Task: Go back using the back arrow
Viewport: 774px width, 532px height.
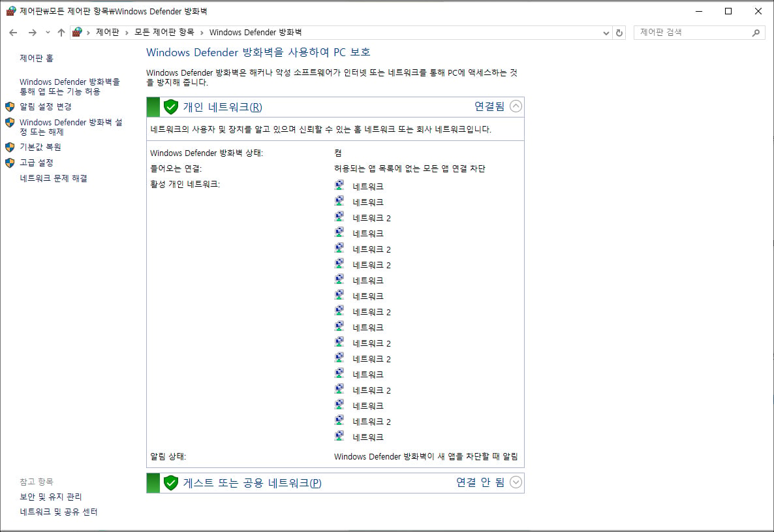Action: pos(13,33)
